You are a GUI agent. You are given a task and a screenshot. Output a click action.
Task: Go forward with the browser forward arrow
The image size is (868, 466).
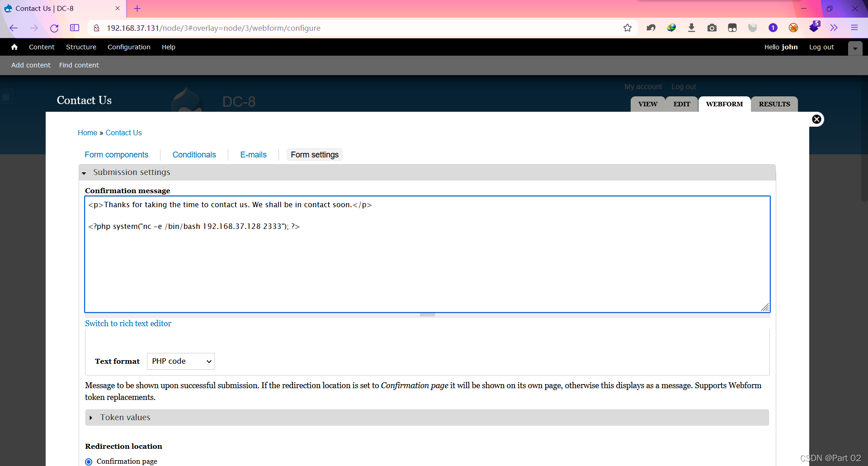[34, 28]
